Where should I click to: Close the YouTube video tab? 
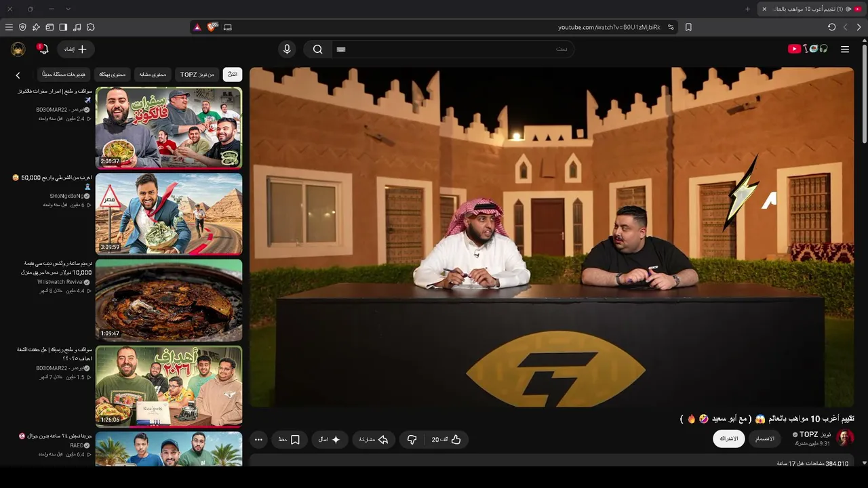[764, 9]
